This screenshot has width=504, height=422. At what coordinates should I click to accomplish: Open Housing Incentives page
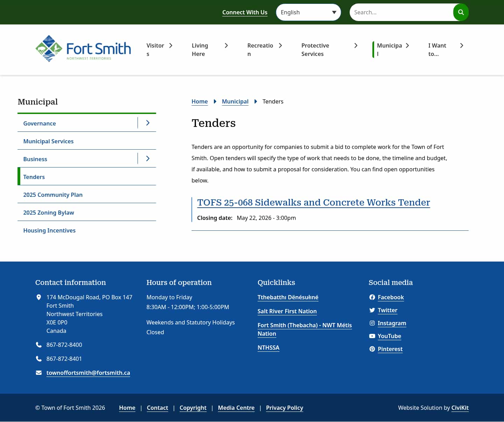[x=49, y=230]
